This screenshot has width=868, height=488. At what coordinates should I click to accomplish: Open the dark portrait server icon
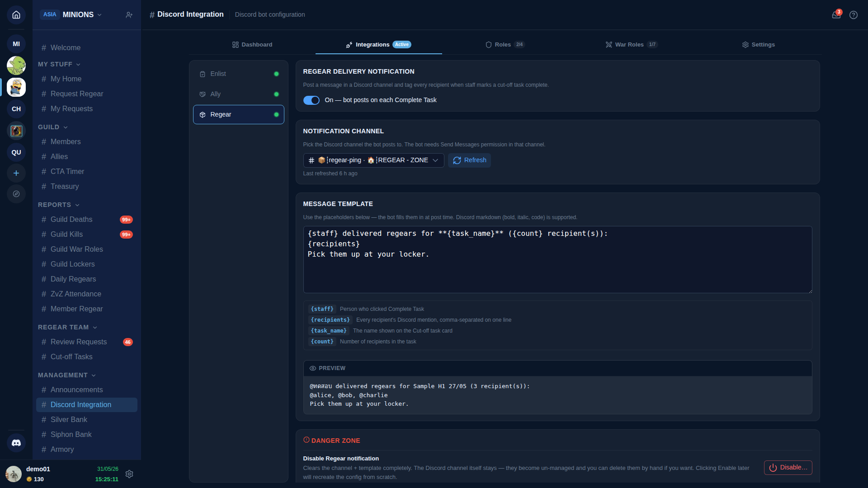point(16,131)
